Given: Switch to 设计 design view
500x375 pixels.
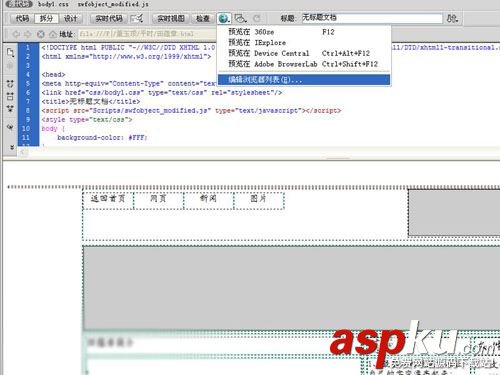Looking at the screenshot, I should tap(71, 18).
